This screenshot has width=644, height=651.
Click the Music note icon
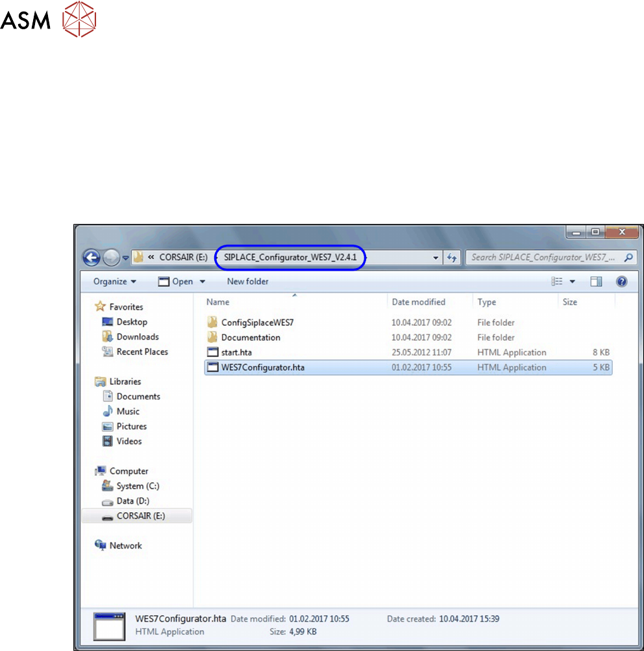tap(108, 411)
